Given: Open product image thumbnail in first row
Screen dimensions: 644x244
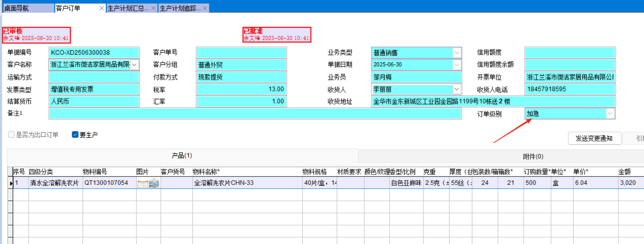Looking at the screenshot, I should point(148,183).
